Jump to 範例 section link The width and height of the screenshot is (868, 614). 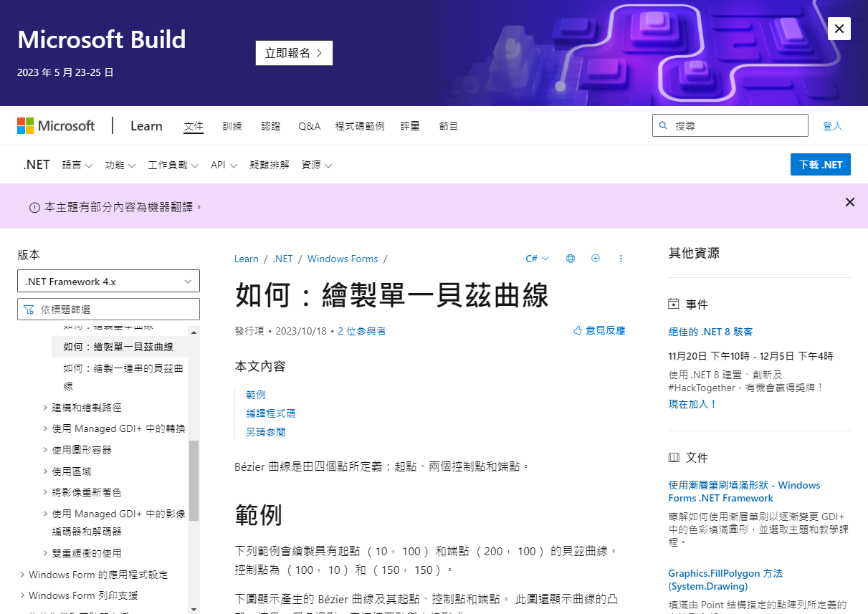[256, 395]
